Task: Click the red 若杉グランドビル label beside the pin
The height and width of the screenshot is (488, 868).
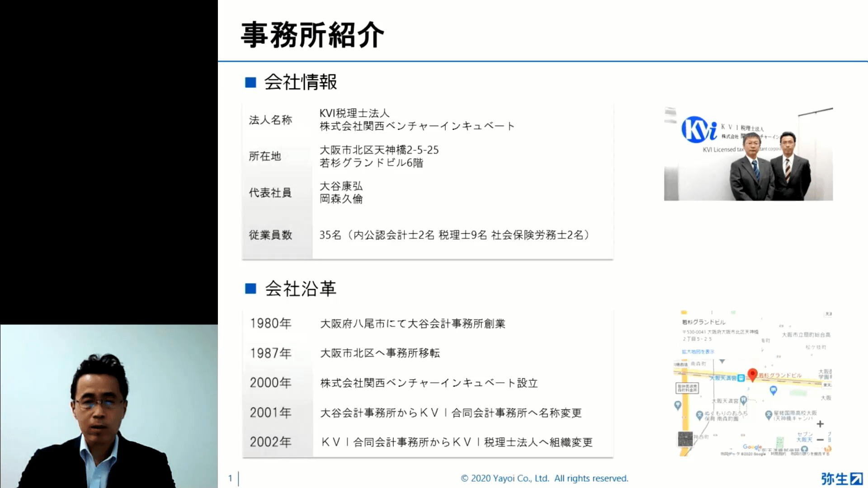Action: click(780, 375)
